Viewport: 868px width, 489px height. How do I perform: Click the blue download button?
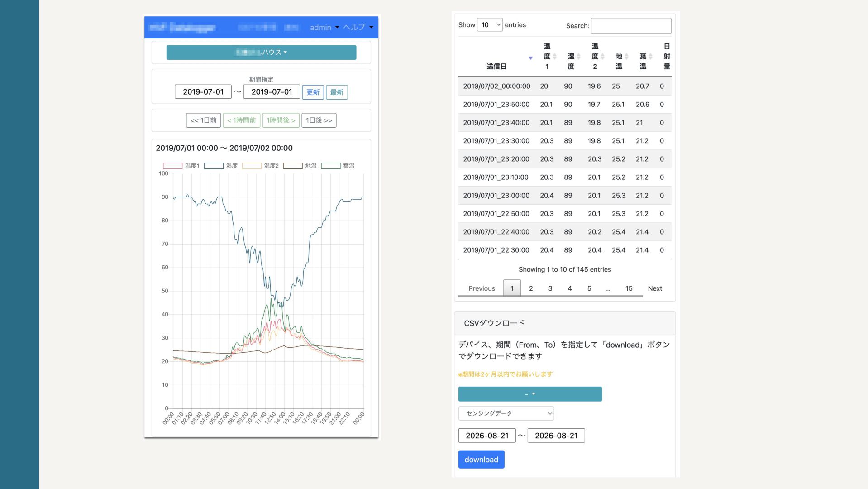click(481, 460)
